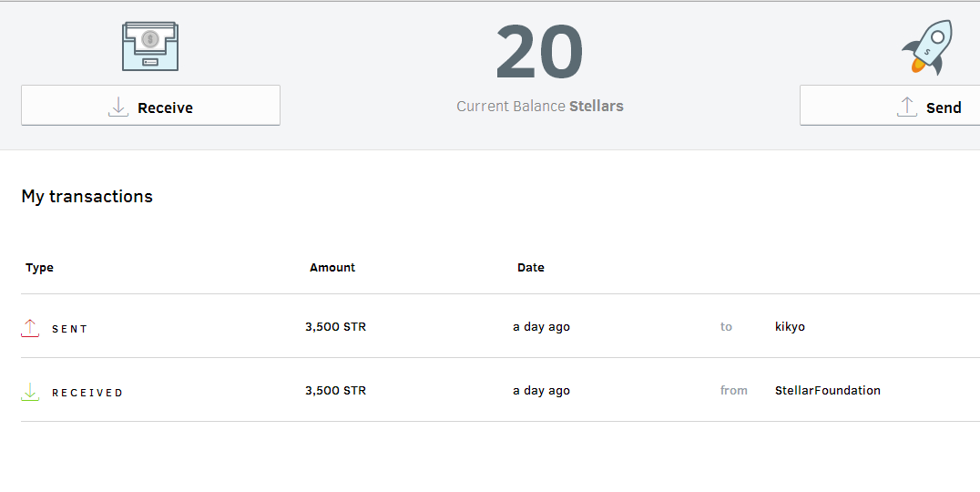Click the Type column header
The width and height of the screenshot is (980, 492).
39,268
